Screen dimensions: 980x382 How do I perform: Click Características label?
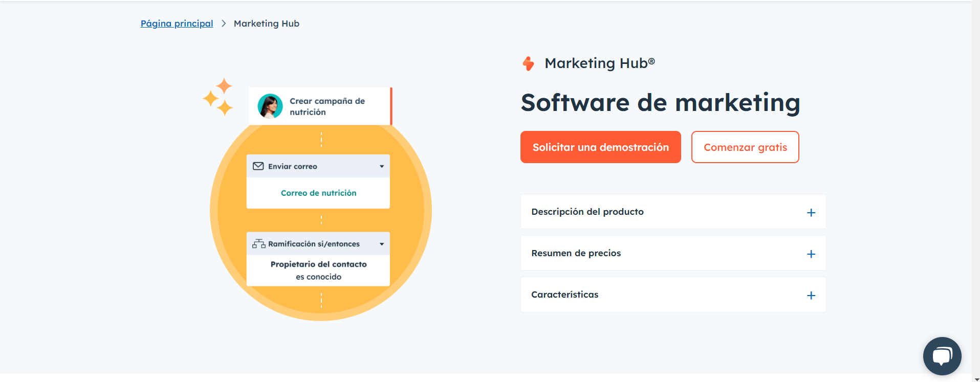[565, 295]
